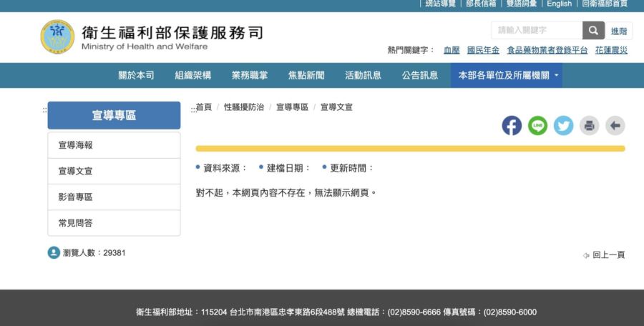Open the 網站導覽 top link
644x326 pixels.
(440, 4)
